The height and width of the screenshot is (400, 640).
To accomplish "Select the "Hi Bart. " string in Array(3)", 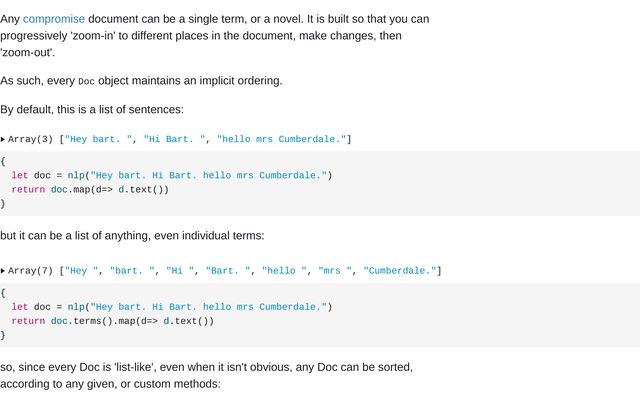I will click(174, 139).
